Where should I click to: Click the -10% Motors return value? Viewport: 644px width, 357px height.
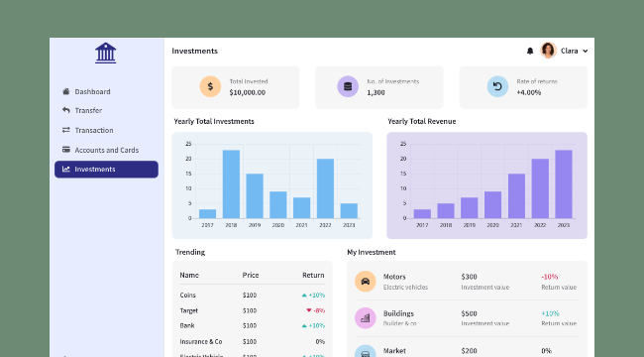pos(550,277)
